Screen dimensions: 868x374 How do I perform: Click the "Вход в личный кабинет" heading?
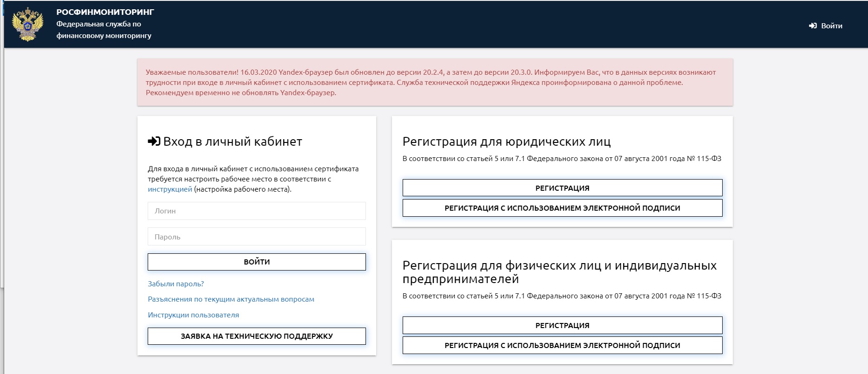click(x=233, y=142)
